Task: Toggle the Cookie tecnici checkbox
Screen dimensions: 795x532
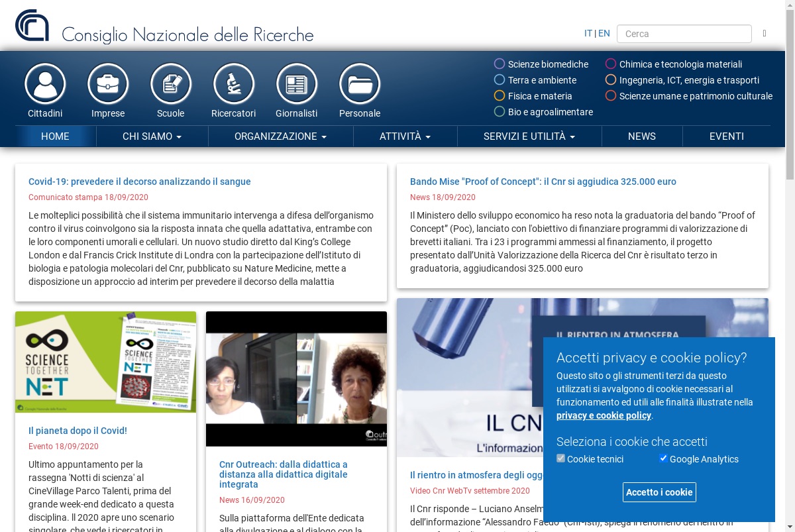Action: pyautogui.click(x=561, y=458)
